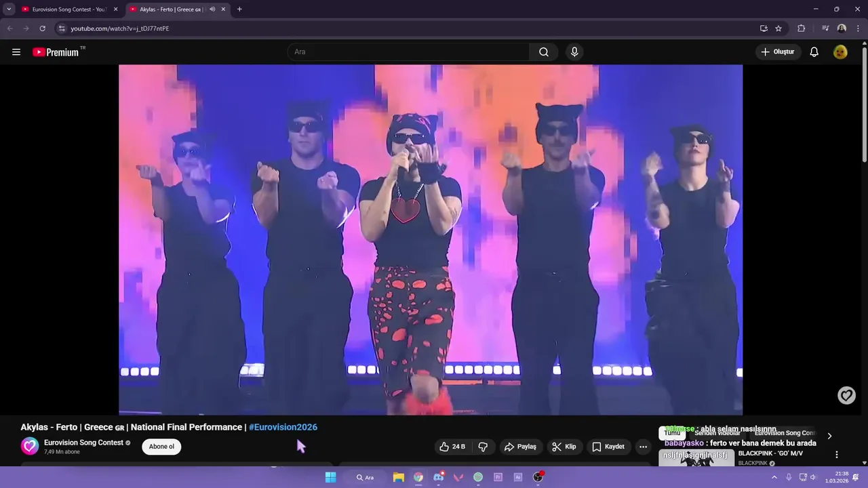The width and height of the screenshot is (868, 488).
Task: Open File Explorer from taskbar
Action: [x=399, y=477]
